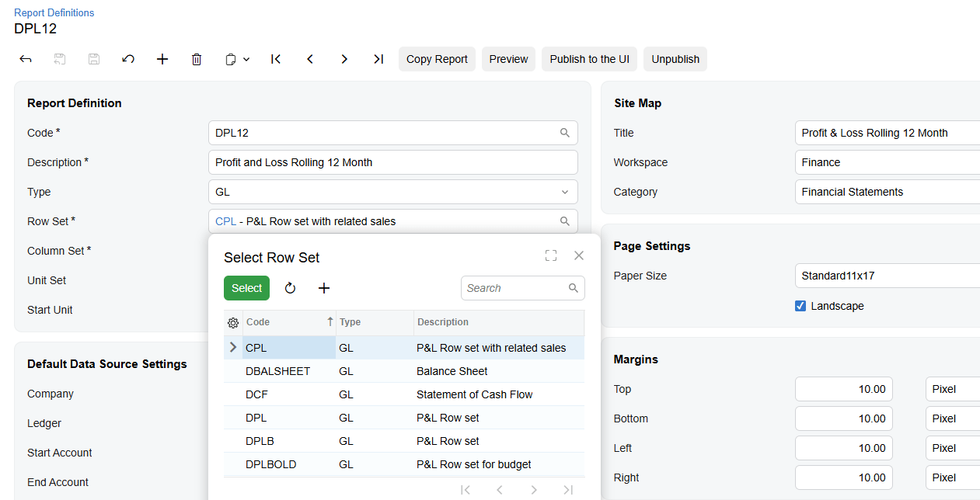Click the Left margin value field

844,448
